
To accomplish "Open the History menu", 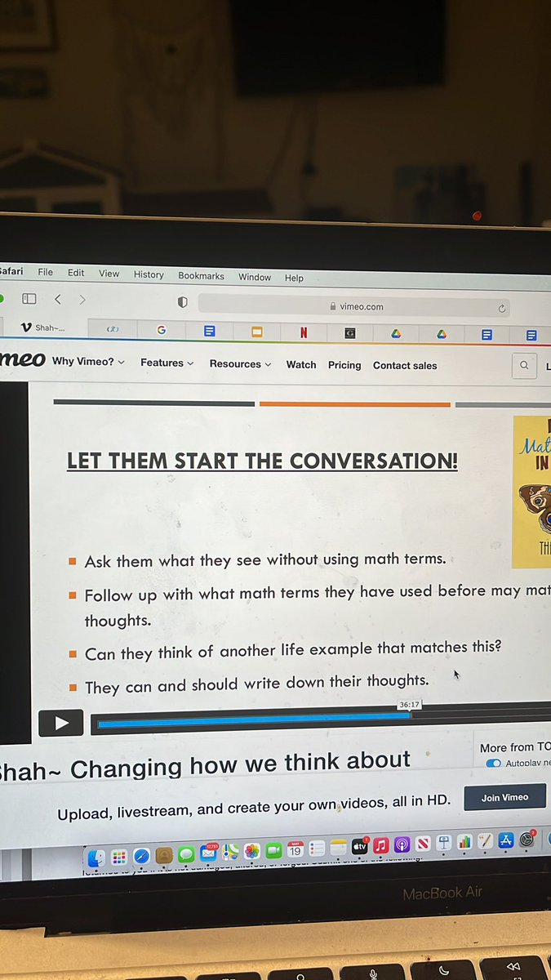I will pos(149,274).
